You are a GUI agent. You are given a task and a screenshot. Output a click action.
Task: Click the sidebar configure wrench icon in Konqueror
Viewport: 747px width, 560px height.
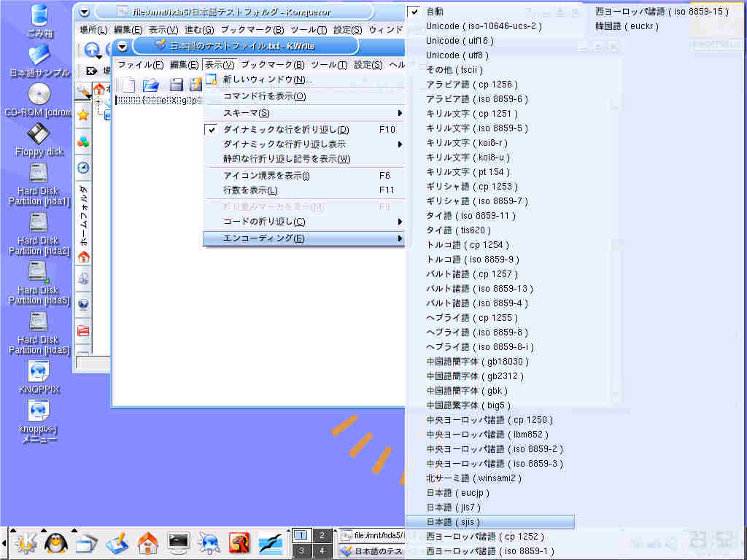pyautogui.click(x=83, y=90)
